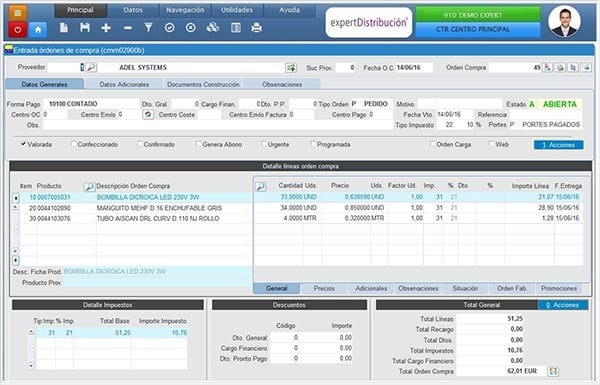Screen dimensions: 600x385
Task: Open the Navegación menu
Action: [185, 10]
